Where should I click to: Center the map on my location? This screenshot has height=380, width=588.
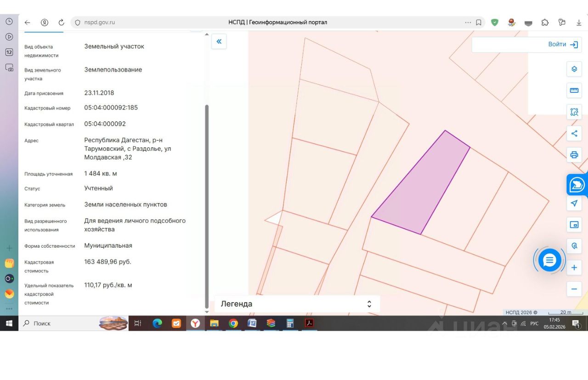point(574,203)
